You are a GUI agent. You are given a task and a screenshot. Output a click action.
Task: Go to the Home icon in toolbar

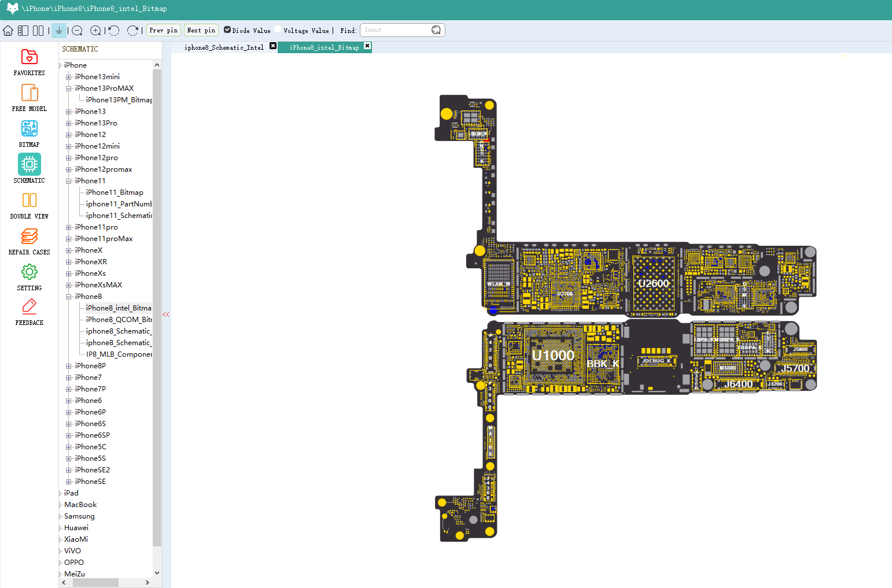[x=8, y=31]
